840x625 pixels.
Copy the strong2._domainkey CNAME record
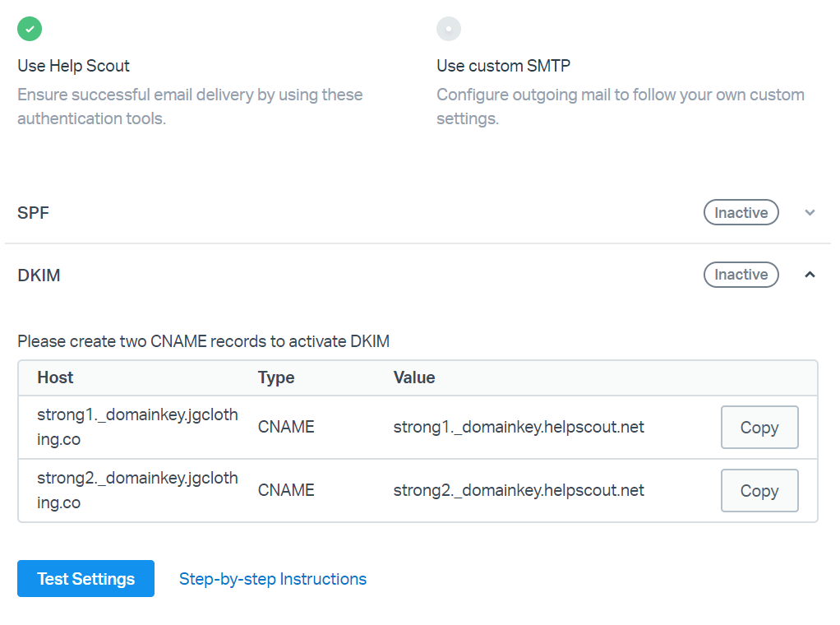[x=759, y=491]
